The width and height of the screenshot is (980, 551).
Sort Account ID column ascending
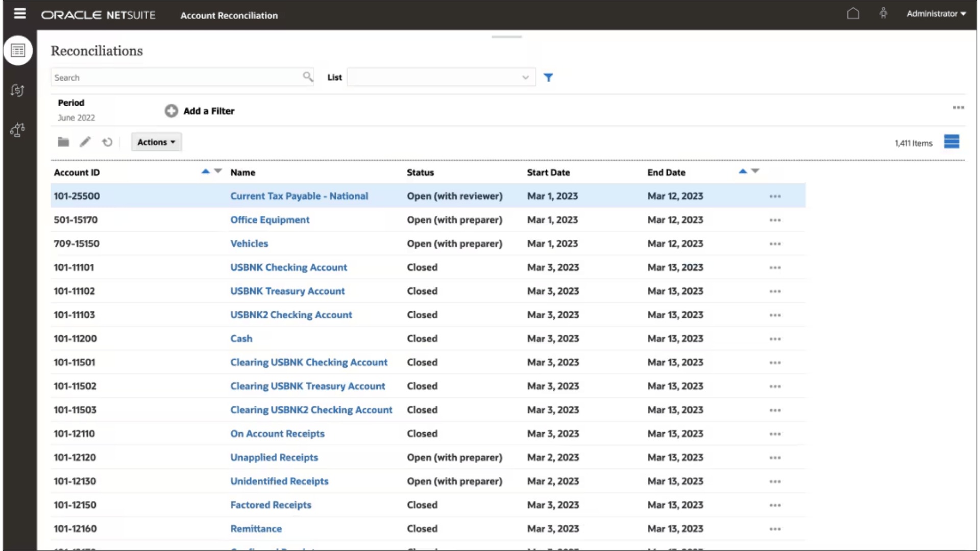pos(204,171)
